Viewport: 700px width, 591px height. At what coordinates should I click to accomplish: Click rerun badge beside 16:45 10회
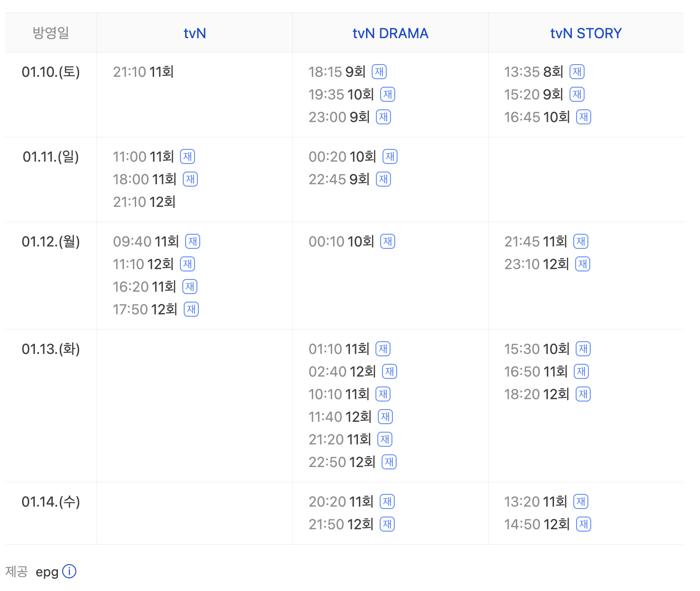coord(584,117)
